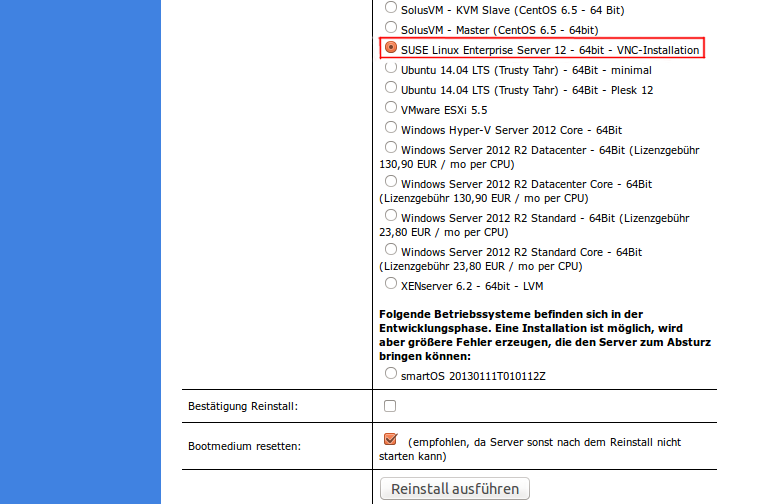Pick Windows Server 2012 R2 Datacenter 64Bit

(x=390, y=147)
